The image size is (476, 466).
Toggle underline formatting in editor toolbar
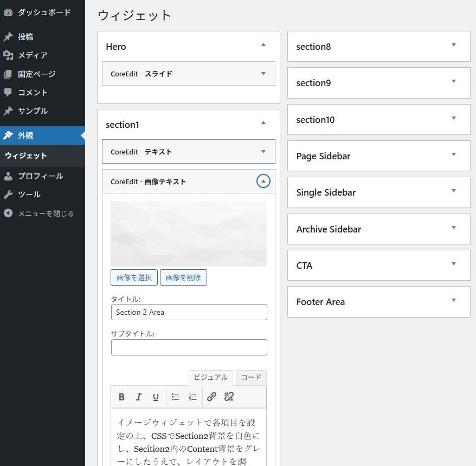tap(156, 397)
